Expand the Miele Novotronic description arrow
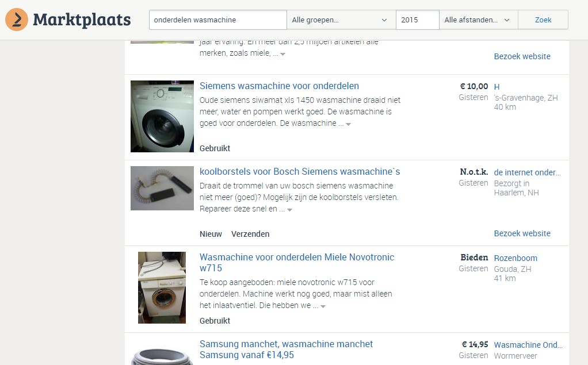The height and width of the screenshot is (365, 588). click(x=323, y=306)
